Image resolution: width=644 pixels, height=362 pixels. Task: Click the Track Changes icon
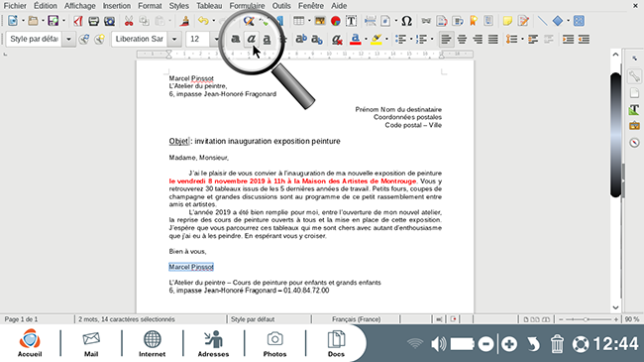tap(523, 21)
